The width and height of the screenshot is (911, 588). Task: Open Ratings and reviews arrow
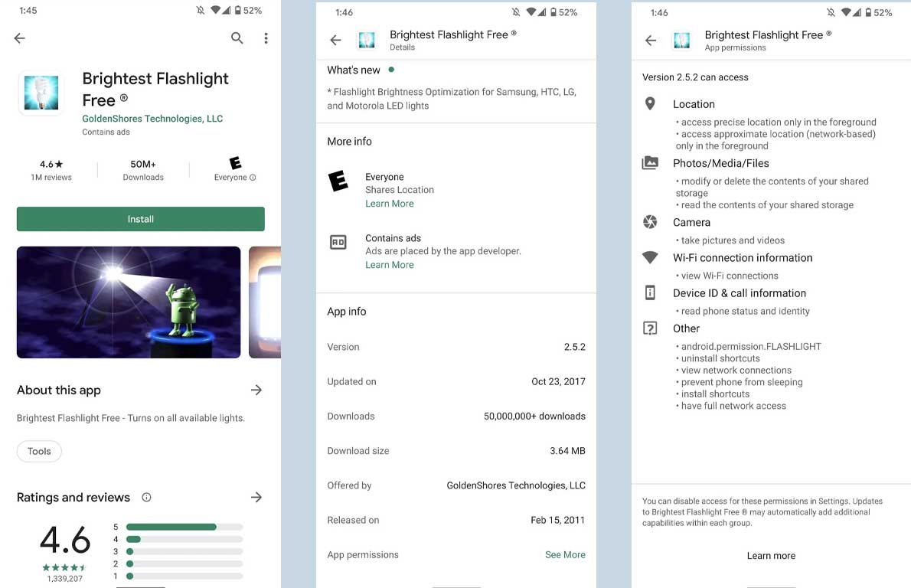[256, 498]
